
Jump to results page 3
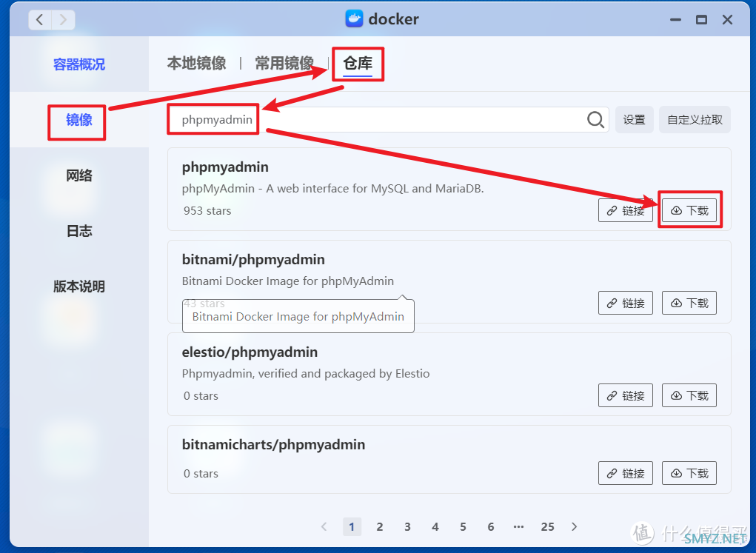click(x=407, y=526)
